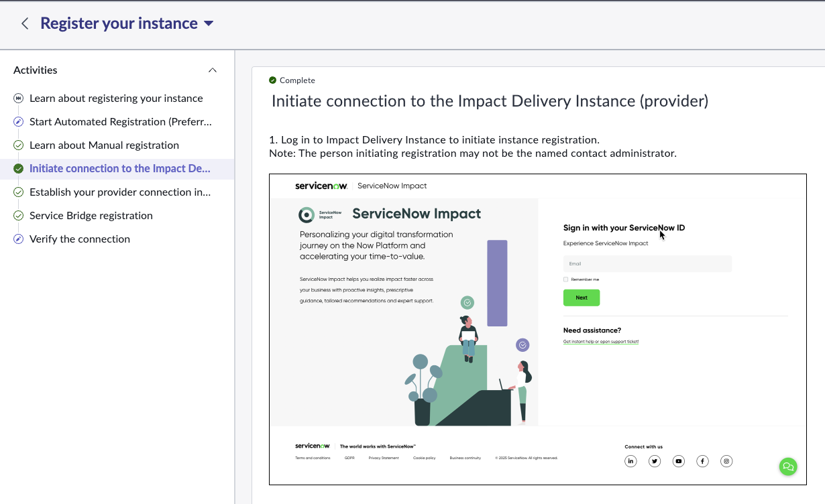The width and height of the screenshot is (825, 504).
Task: Click the LinkedIn social icon
Action: point(630,461)
